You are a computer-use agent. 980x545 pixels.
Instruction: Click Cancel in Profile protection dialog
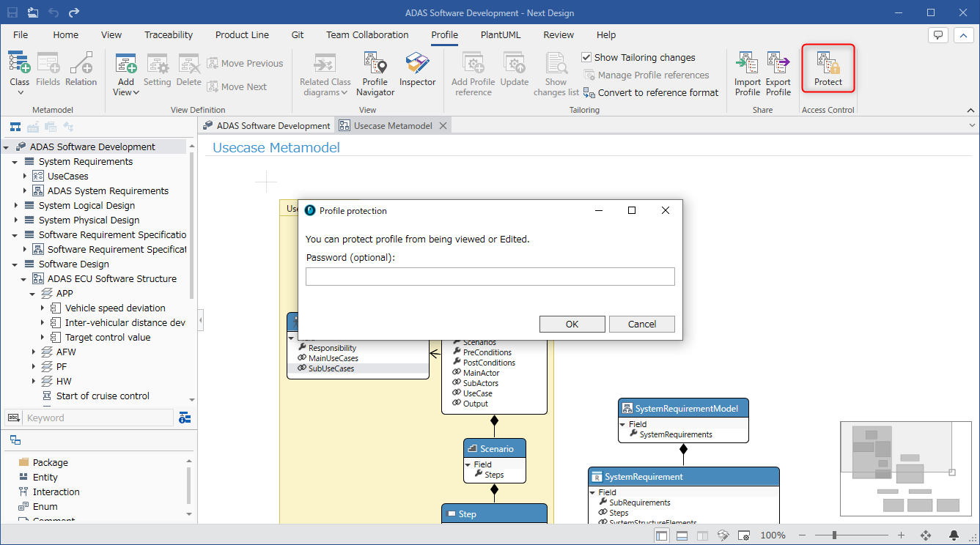coord(642,324)
